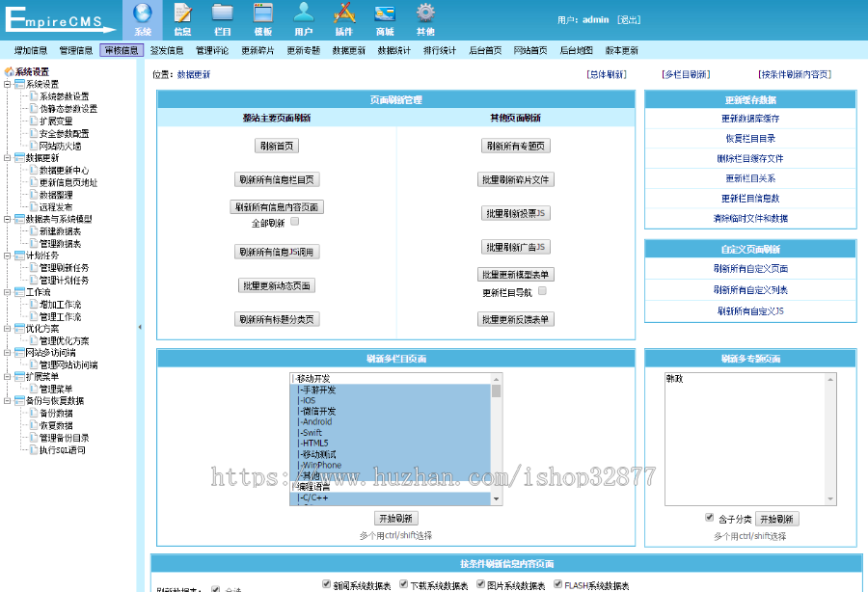Click the 系统设置 home icon heading
This screenshot has width=868, height=592.
tap(27, 71)
